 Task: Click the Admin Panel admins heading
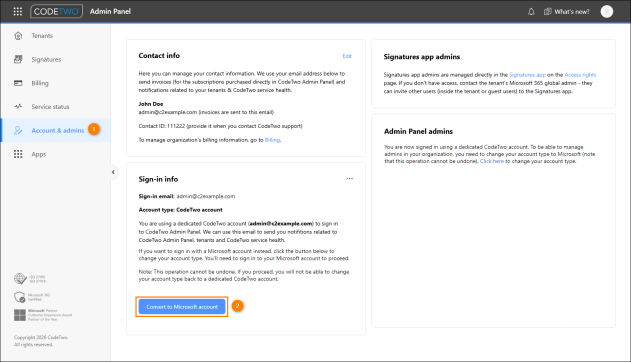pyautogui.click(x=418, y=132)
